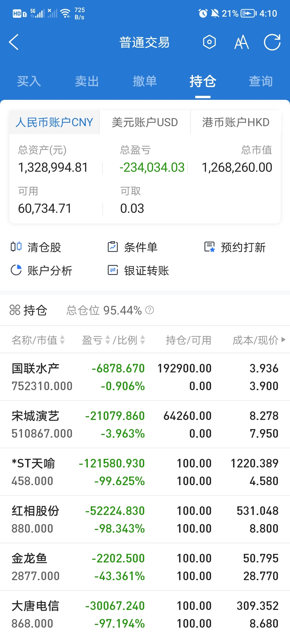Open the *ST天喻 holding row

pos(145,472)
